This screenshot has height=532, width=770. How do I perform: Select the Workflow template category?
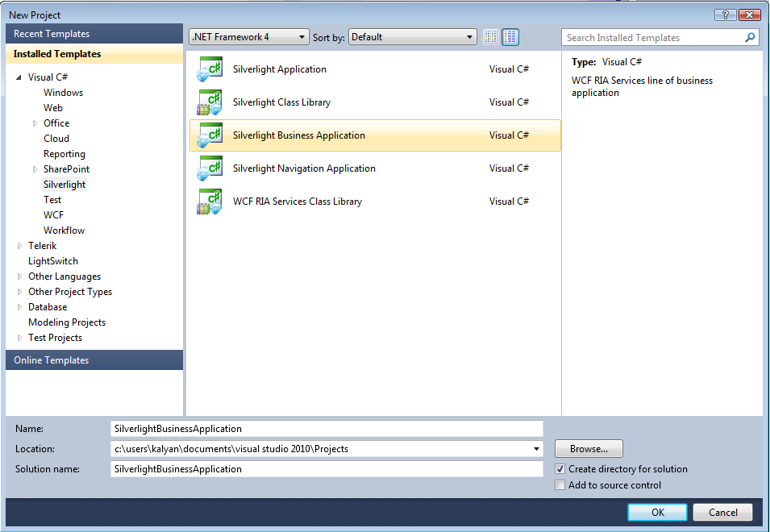(64, 231)
